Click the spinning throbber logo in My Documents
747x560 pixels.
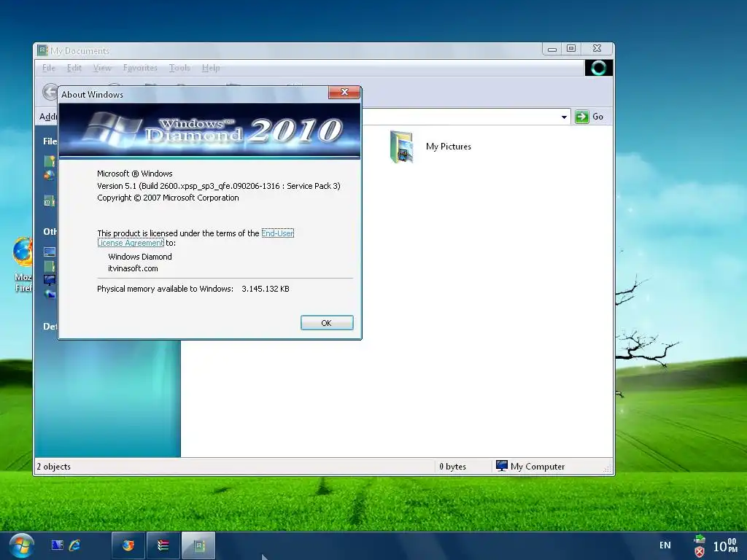598,68
